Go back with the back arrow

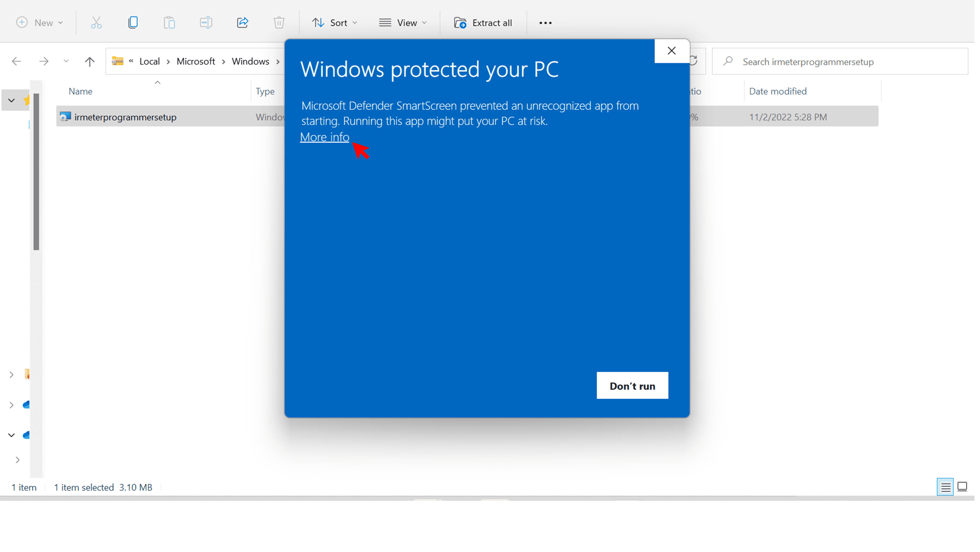[x=16, y=62]
